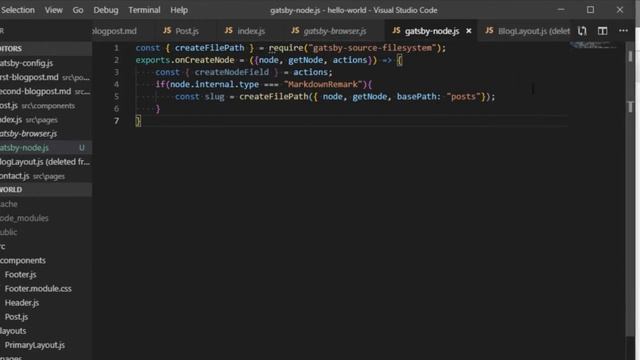
Task: Open Footer.module.css file
Action: pyautogui.click(x=46, y=289)
